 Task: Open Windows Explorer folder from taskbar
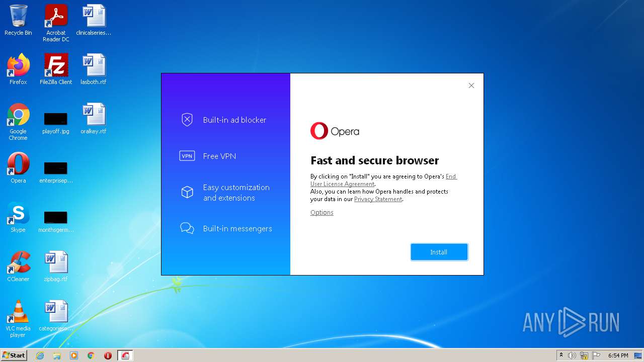pos(57,355)
